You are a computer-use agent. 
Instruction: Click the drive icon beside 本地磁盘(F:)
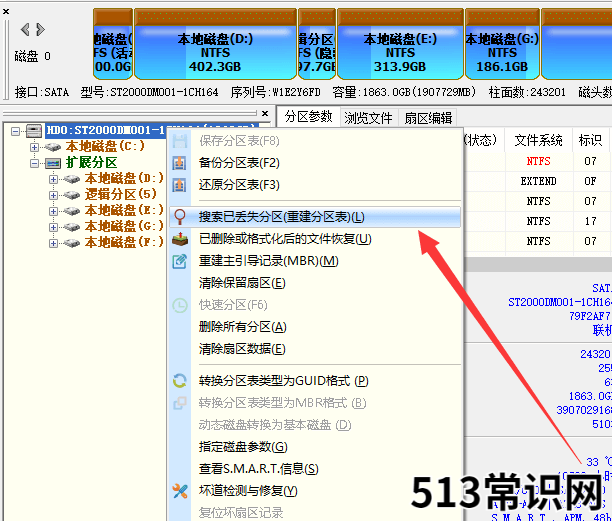72,243
